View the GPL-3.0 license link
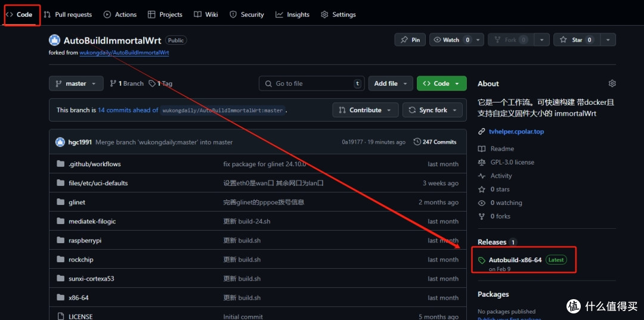The width and height of the screenshot is (644, 320). point(506,162)
